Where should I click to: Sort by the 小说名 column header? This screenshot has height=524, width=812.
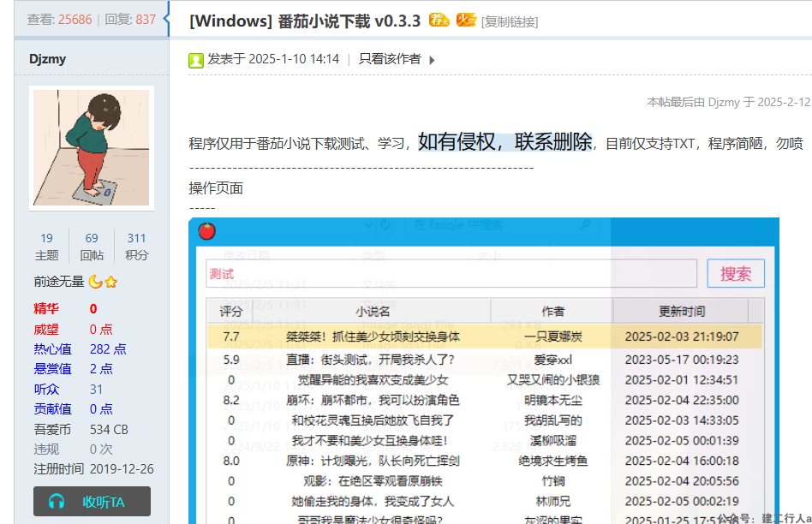373,311
